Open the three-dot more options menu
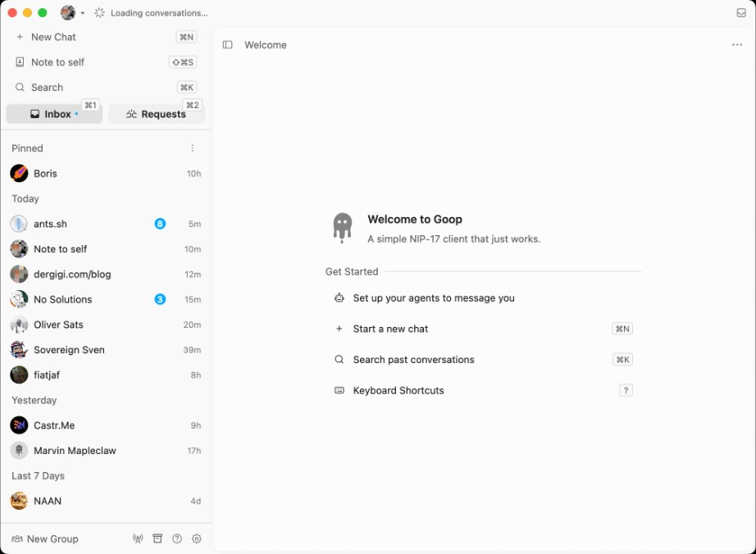This screenshot has height=554, width=756. pos(736,45)
